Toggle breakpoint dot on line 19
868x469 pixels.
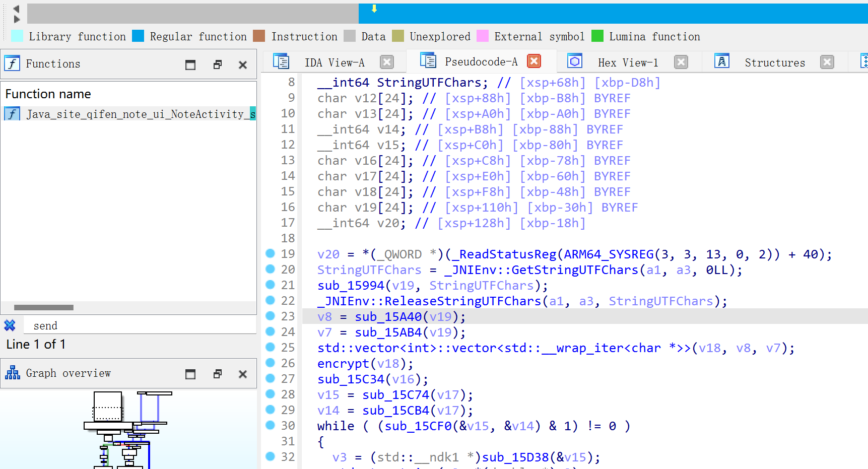pyautogui.click(x=271, y=253)
